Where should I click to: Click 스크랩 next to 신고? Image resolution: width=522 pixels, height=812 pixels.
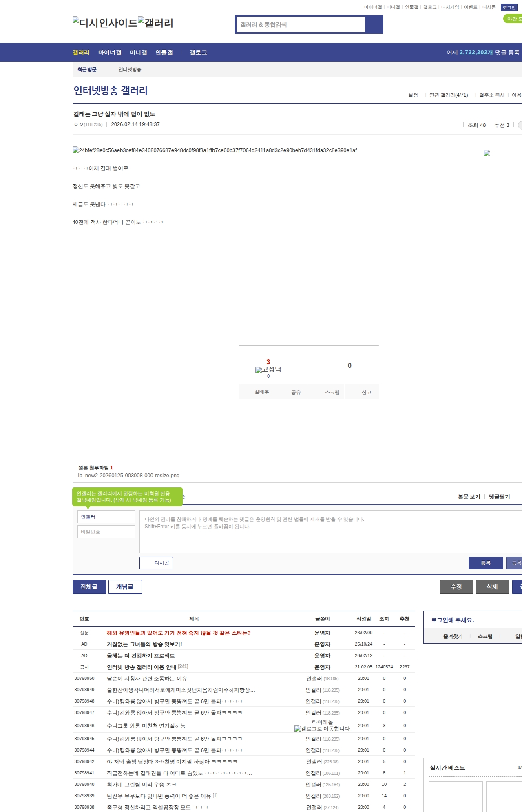(x=326, y=392)
